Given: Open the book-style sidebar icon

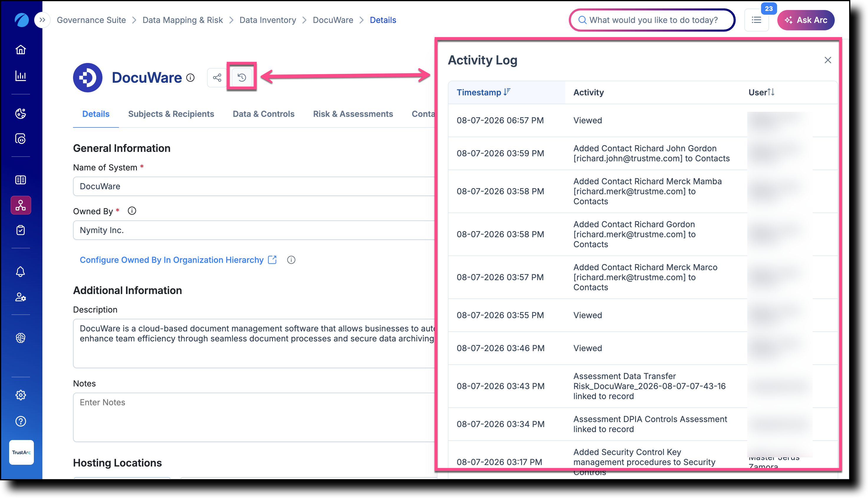Looking at the screenshot, I should [x=21, y=180].
